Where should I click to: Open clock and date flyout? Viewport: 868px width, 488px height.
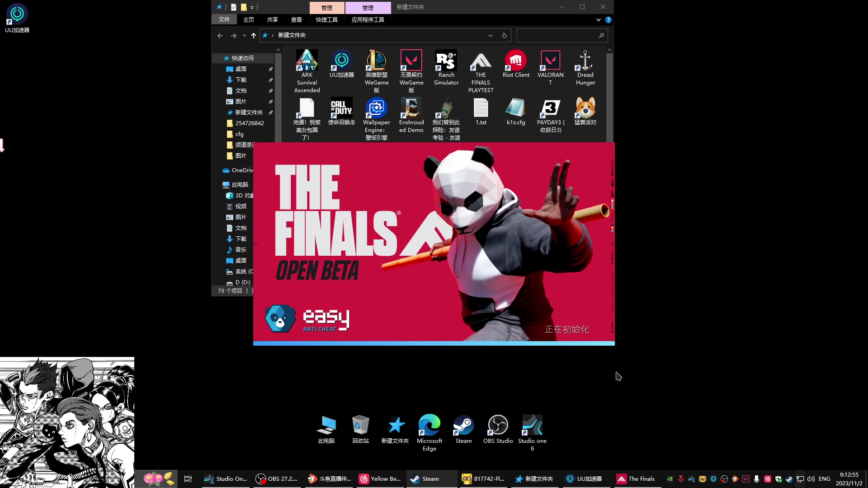[x=849, y=479]
